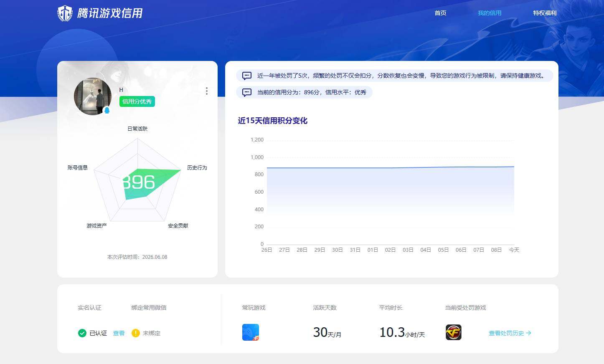
Task: Click the QQ penguin badge on avatar
Action: click(107, 110)
